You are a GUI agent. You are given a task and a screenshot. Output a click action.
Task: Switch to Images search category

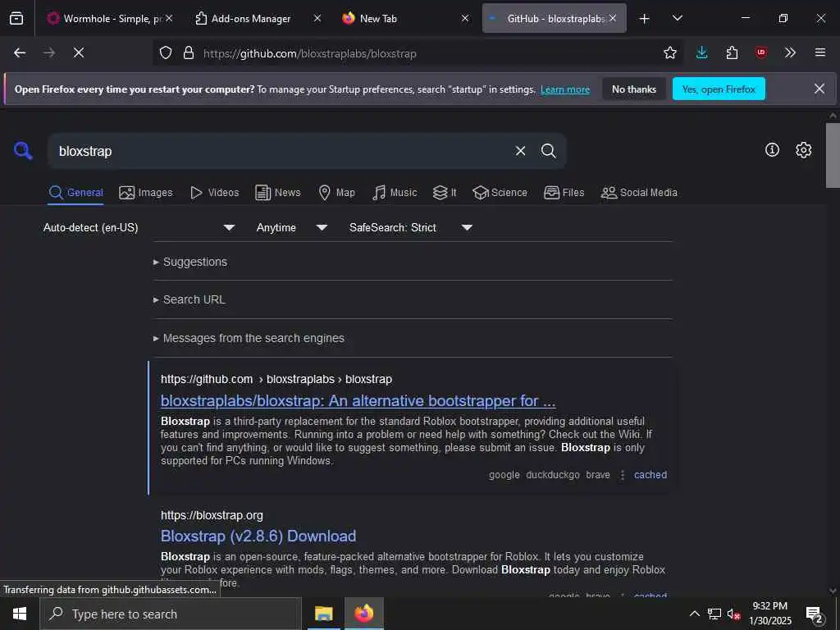146,193
